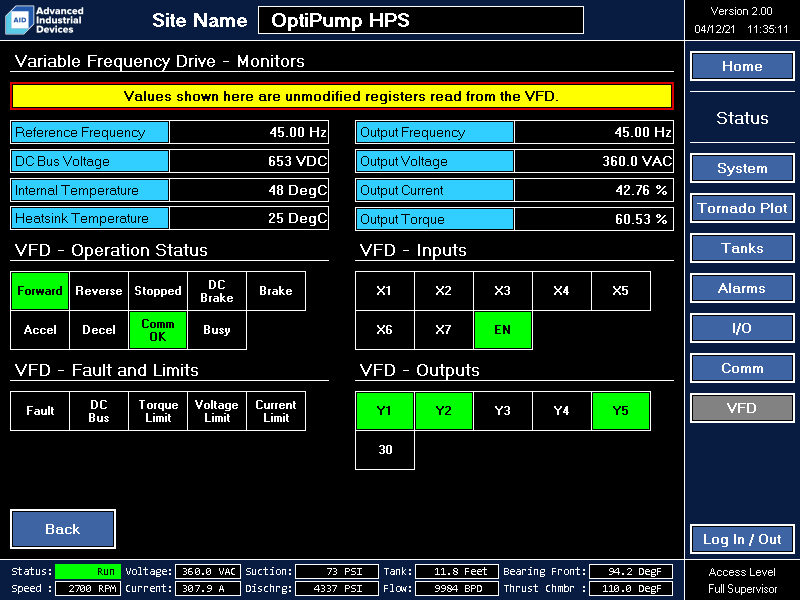
Task: Open the I/O page
Action: click(742, 328)
